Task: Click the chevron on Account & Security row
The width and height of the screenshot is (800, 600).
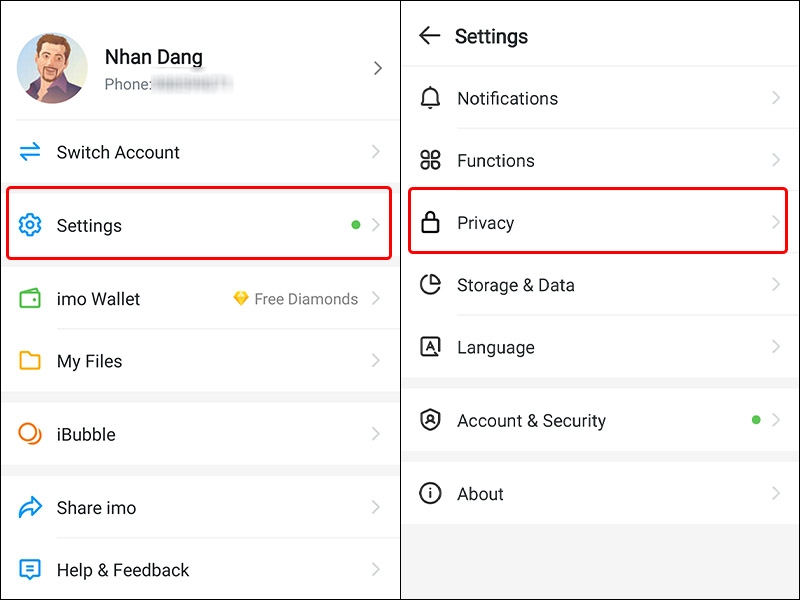Action: 776,419
